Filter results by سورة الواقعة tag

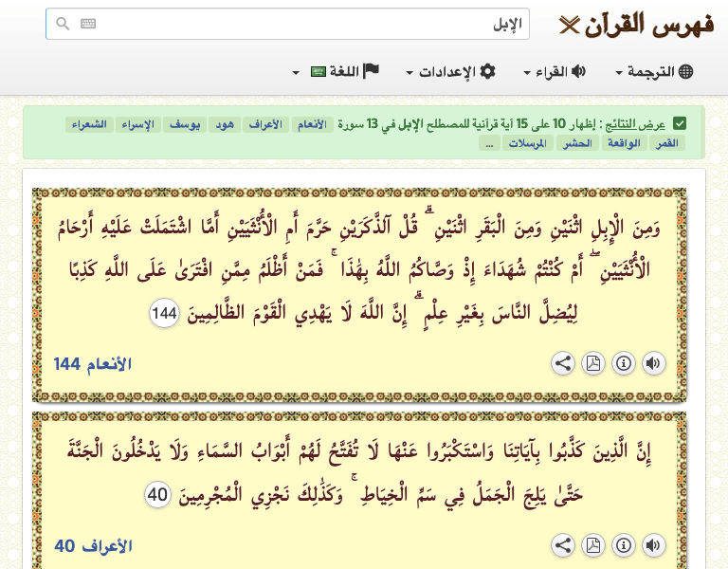click(x=624, y=143)
